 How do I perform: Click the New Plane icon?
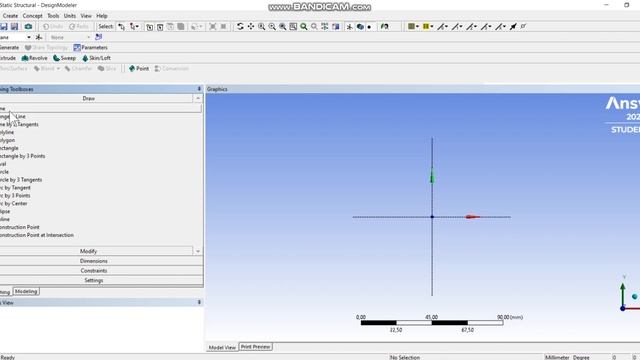pos(39,37)
